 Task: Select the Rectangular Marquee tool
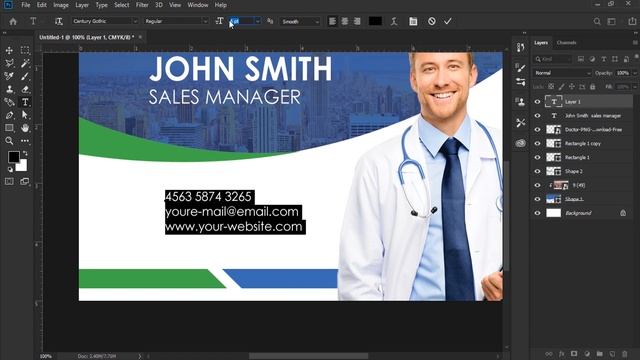25,50
